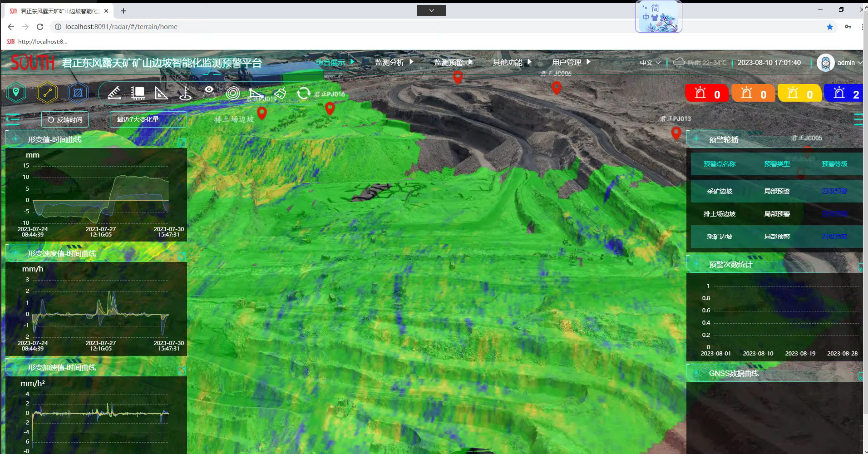Click the 反转时间 button
Viewport: 868px width, 454px height.
click(x=65, y=120)
